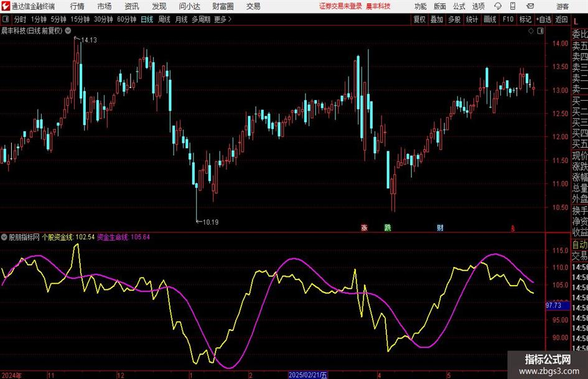Screen dimensions: 588x379
Task: Open the mail message icon
Action: point(530,6)
